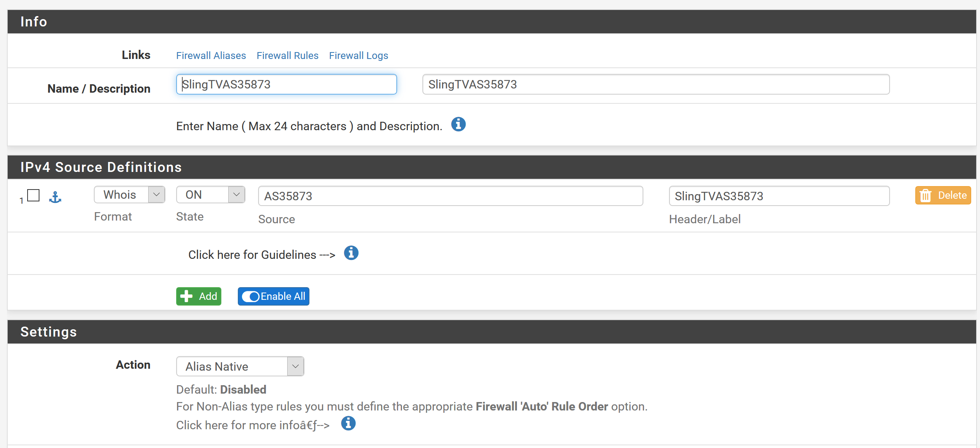Open the Firewall Logs link
This screenshot has height=448, width=980.
(x=358, y=56)
